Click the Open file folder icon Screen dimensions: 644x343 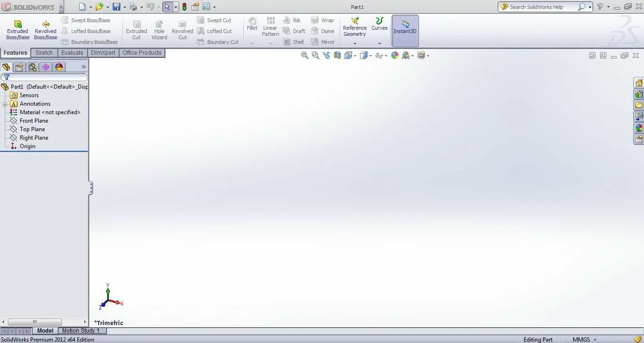[99, 7]
